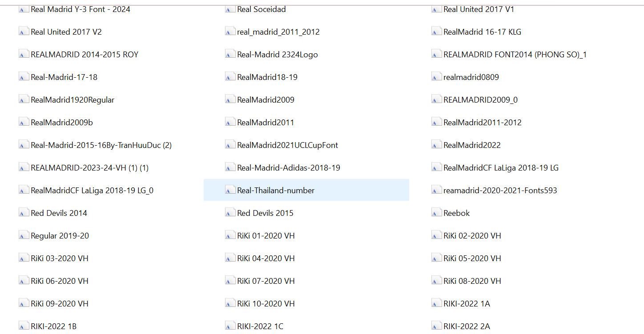Click the icon for Real-Madrid-17-18 font
Image resolution: width=644 pixels, height=334 pixels.
(x=24, y=77)
